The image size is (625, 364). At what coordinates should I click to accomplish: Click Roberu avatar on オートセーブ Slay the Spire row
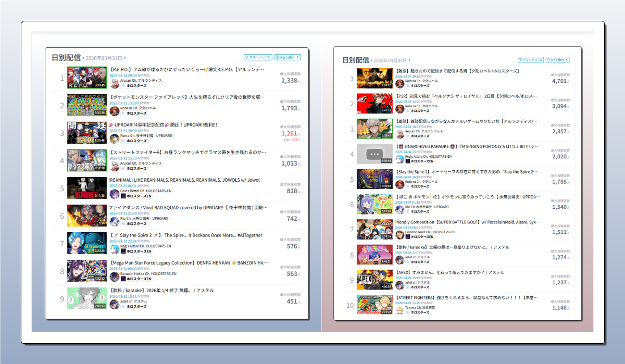pyautogui.click(x=400, y=184)
